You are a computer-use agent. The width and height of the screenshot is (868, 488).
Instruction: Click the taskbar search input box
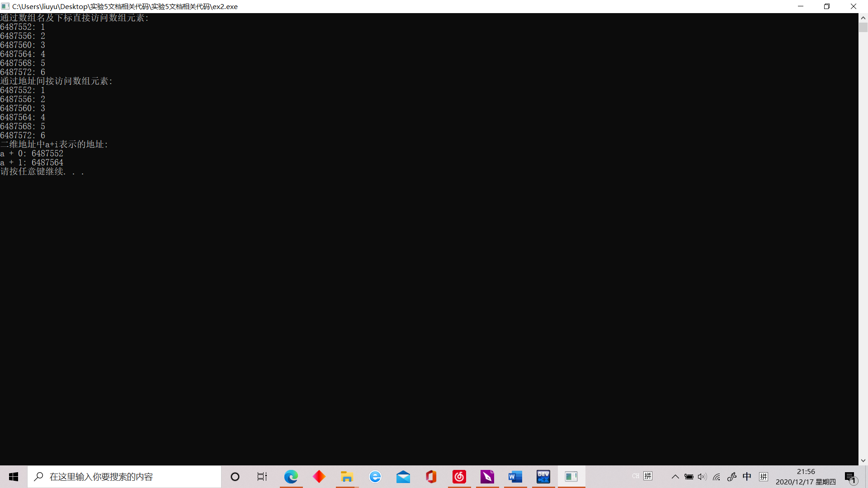124,477
